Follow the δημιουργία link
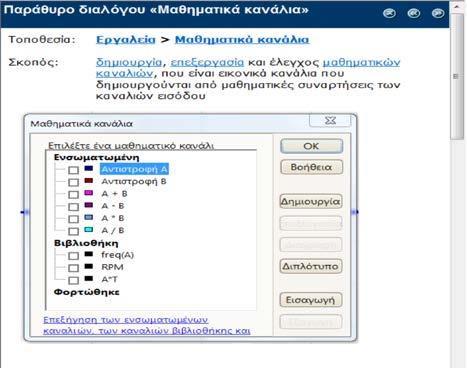The height and width of the screenshot is (368, 467). 129,62
